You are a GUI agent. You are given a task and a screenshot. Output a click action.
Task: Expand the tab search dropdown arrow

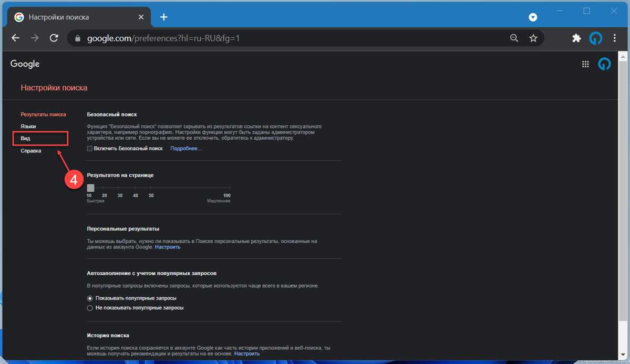(x=533, y=17)
